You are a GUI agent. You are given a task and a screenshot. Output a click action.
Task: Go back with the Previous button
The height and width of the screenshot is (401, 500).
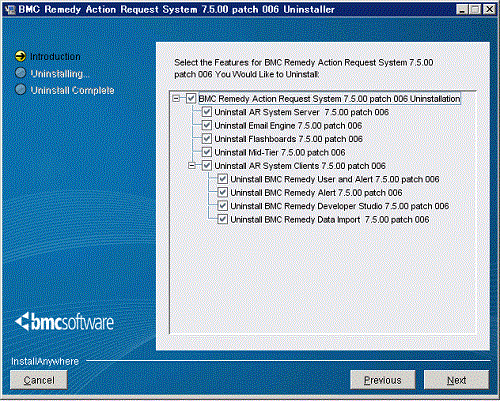(383, 380)
